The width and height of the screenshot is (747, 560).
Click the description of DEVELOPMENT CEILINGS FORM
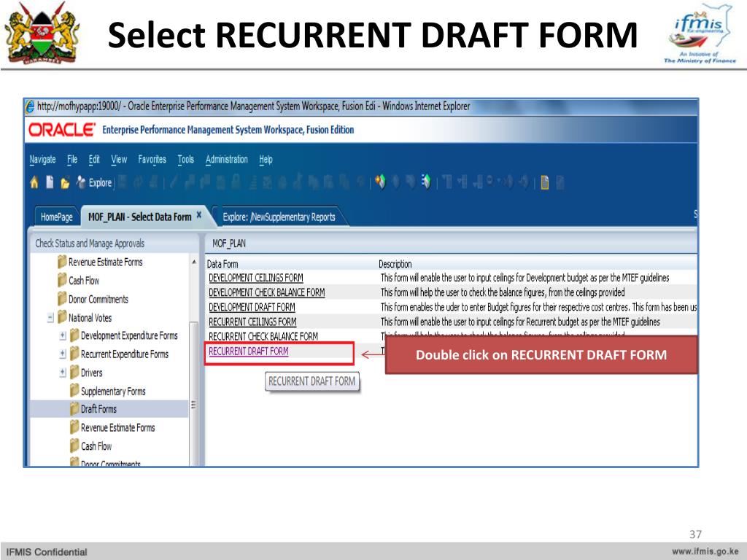pyautogui.click(x=525, y=278)
